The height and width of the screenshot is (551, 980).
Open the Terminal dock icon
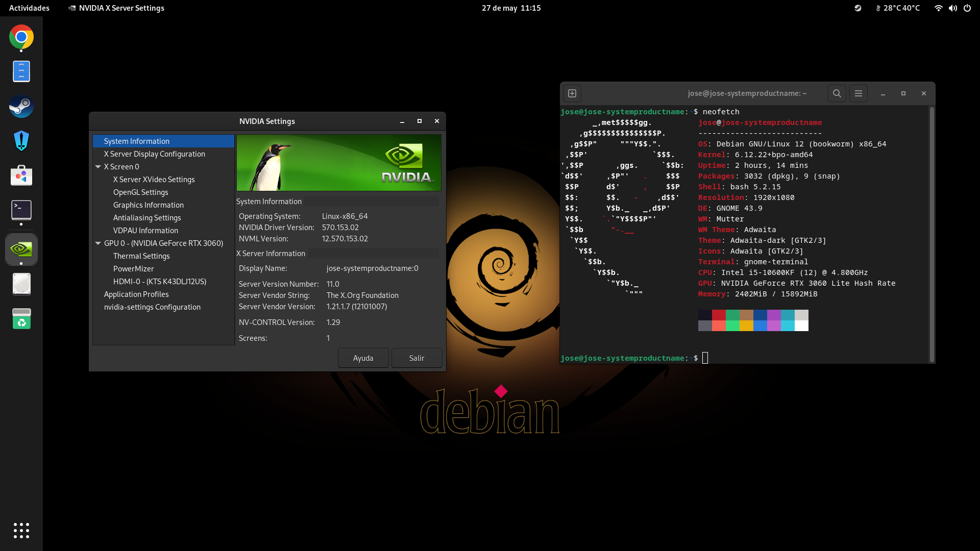pyautogui.click(x=21, y=210)
